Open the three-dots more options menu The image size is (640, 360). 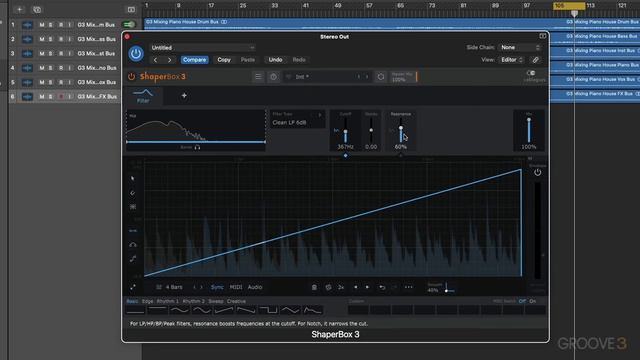pos(409,287)
